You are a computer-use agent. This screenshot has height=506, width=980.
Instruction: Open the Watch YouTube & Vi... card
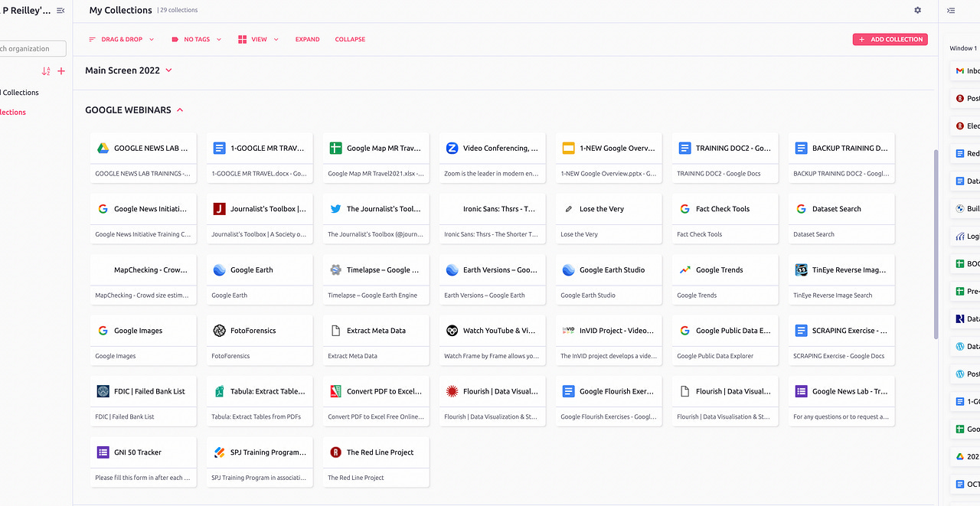(x=492, y=340)
